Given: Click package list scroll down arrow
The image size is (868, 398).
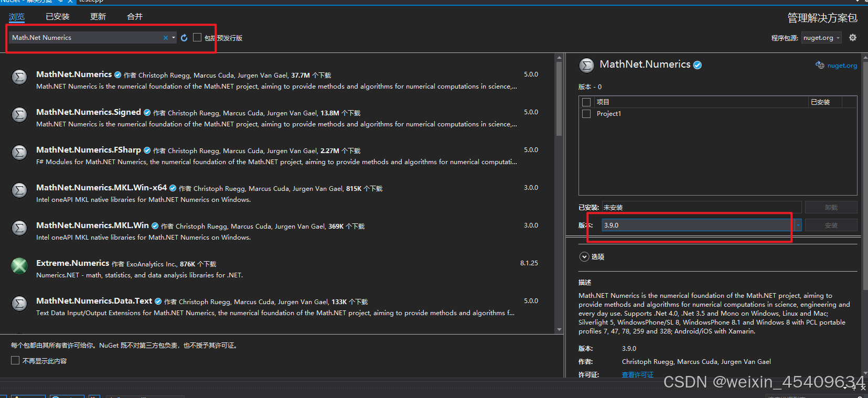Looking at the screenshot, I should (x=559, y=330).
